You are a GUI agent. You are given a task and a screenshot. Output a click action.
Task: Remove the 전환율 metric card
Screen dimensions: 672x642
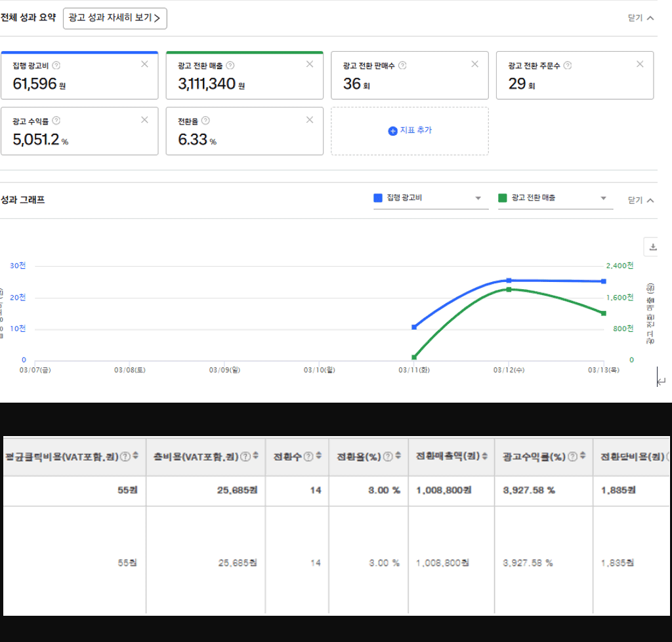(x=310, y=120)
